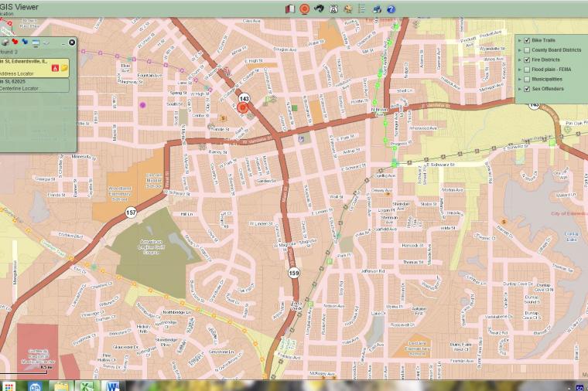Image resolution: width=588 pixels, height=391 pixels.
Task: Click the blue help question mark icon
Action: click(391, 9)
